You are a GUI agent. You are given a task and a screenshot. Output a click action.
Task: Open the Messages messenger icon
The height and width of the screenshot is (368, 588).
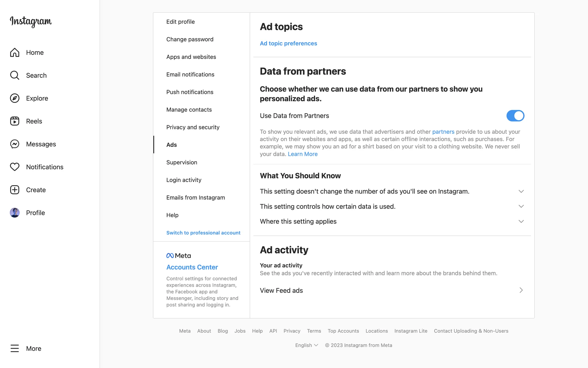[x=14, y=144]
